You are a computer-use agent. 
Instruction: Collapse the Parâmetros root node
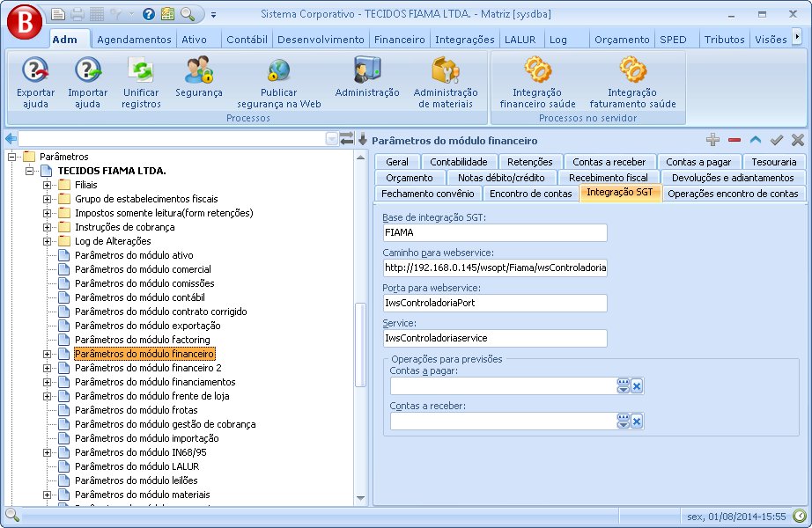click(x=11, y=157)
